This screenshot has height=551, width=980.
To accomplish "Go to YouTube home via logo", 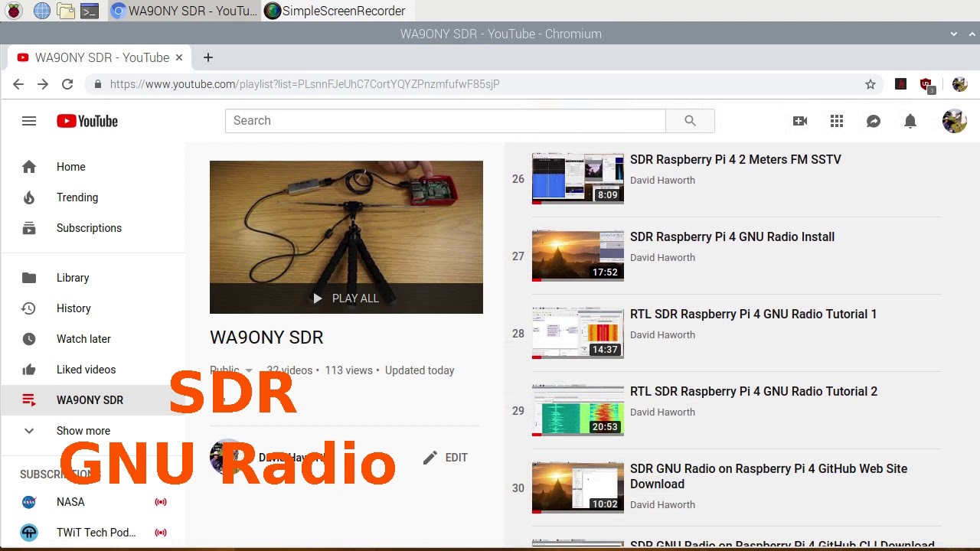I will [x=87, y=121].
